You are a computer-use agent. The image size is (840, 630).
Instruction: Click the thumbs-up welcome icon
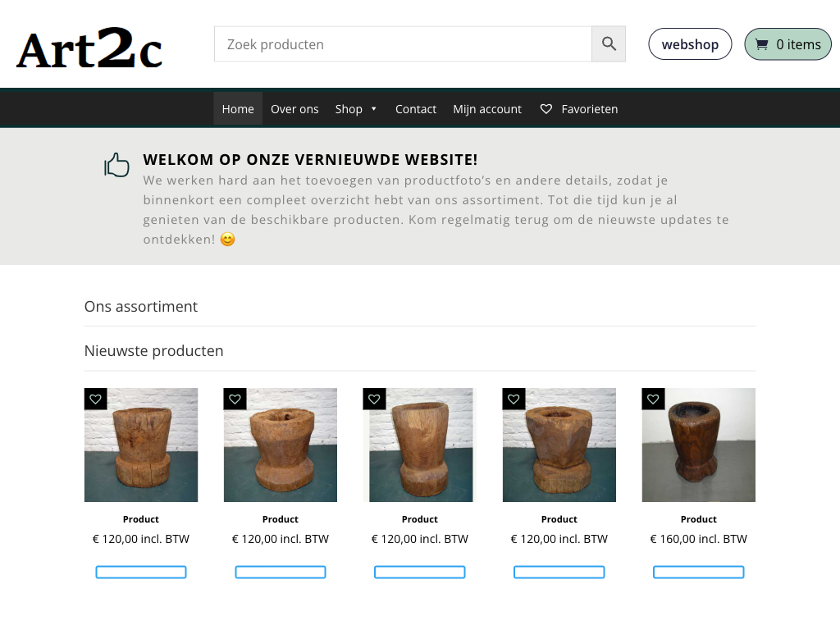pyautogui.click(x=117, y=166)
